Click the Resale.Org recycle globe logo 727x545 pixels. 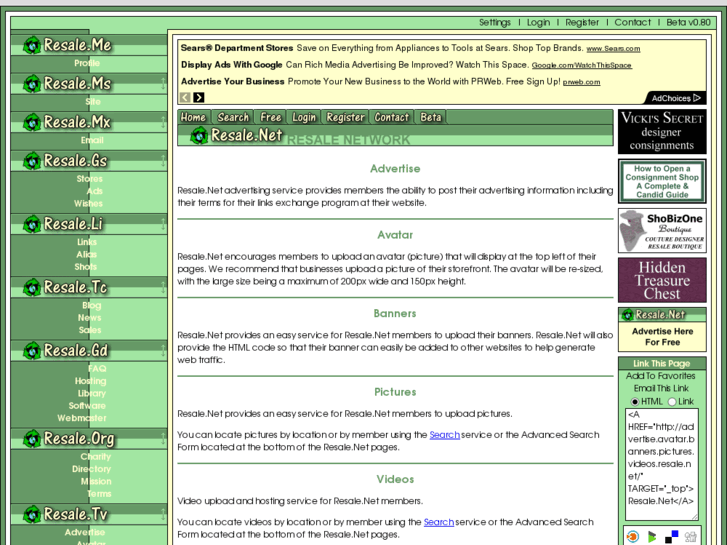click(32, 439)
